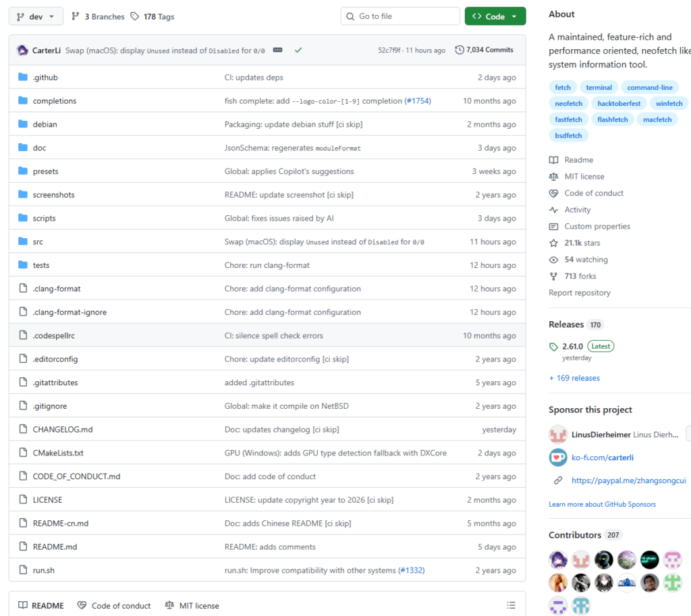Switch to the MIT license tab
691x616 pixels.
192,605
